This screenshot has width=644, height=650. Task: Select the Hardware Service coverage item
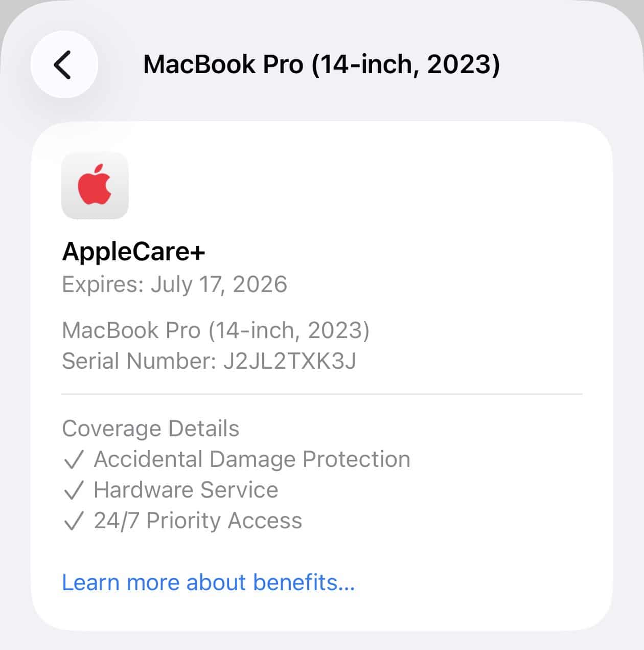186,490
